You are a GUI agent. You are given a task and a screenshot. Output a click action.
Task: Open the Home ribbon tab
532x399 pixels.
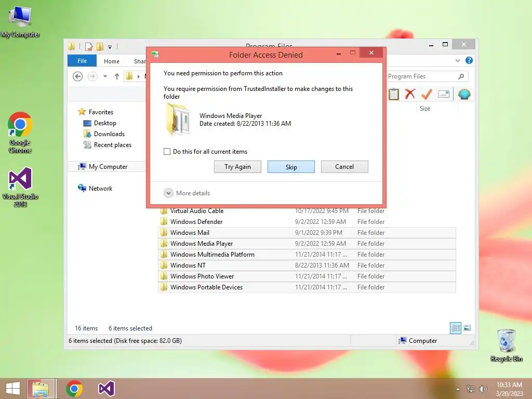click(112, 61)
